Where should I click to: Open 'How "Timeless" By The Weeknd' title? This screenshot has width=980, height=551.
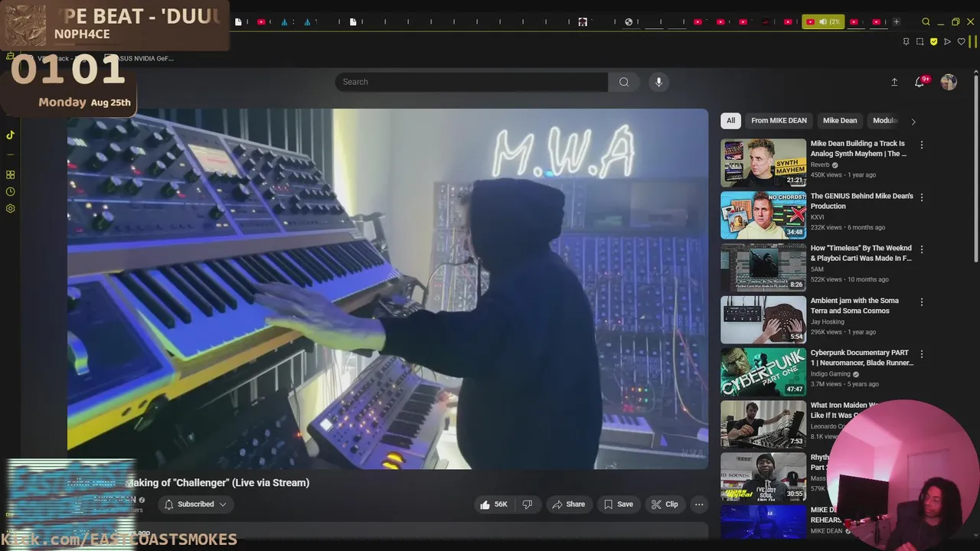pos(861,253)
